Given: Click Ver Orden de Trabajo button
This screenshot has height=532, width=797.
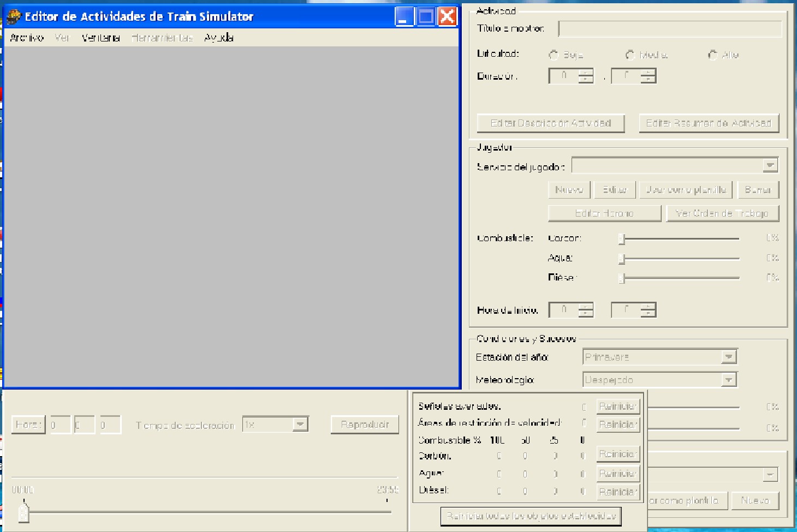Looking at the screenshot, I should (722, 213).
